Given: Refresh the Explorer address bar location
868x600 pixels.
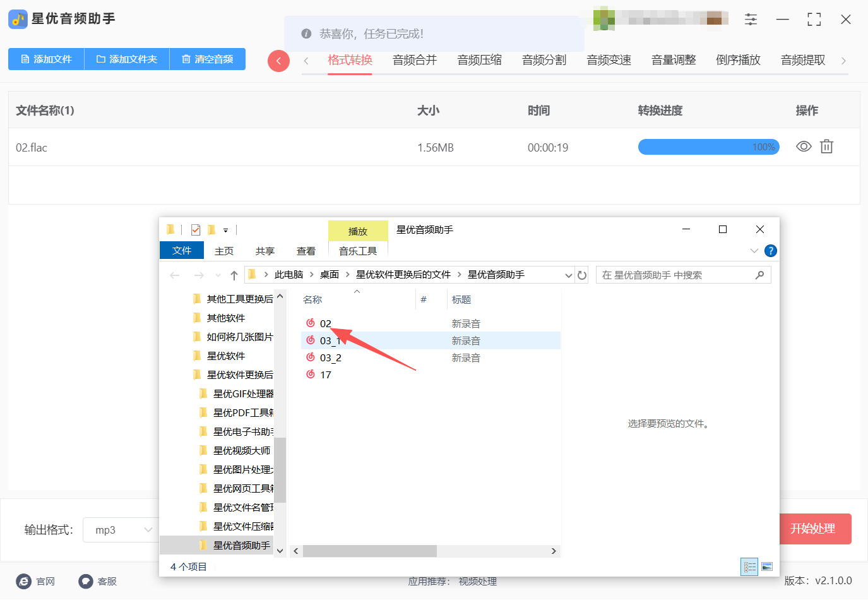Looking at the screenshot, I should point(582,275).
